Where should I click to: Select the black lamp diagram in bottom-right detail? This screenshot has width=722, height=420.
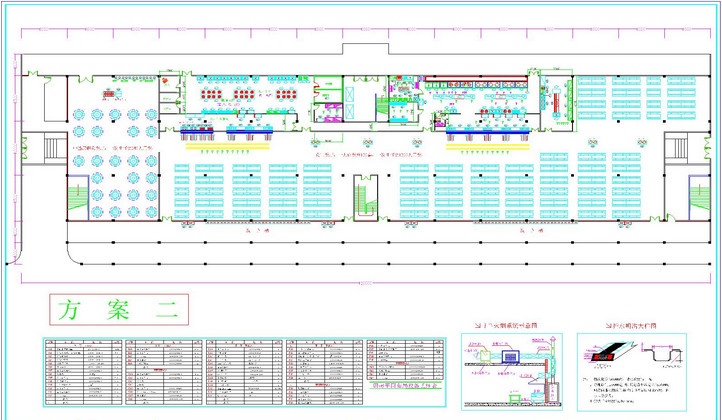(601, 353)
